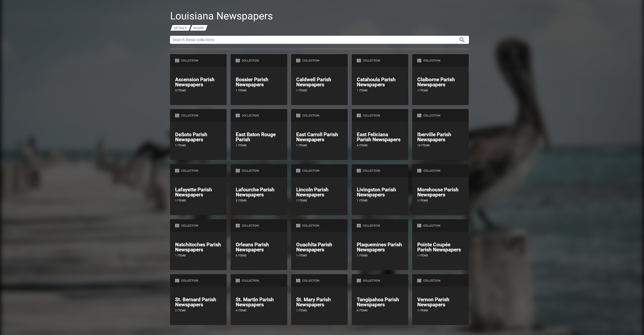
Task: Click the grid icon on St. Bernard Parish card
Action: 177,280
